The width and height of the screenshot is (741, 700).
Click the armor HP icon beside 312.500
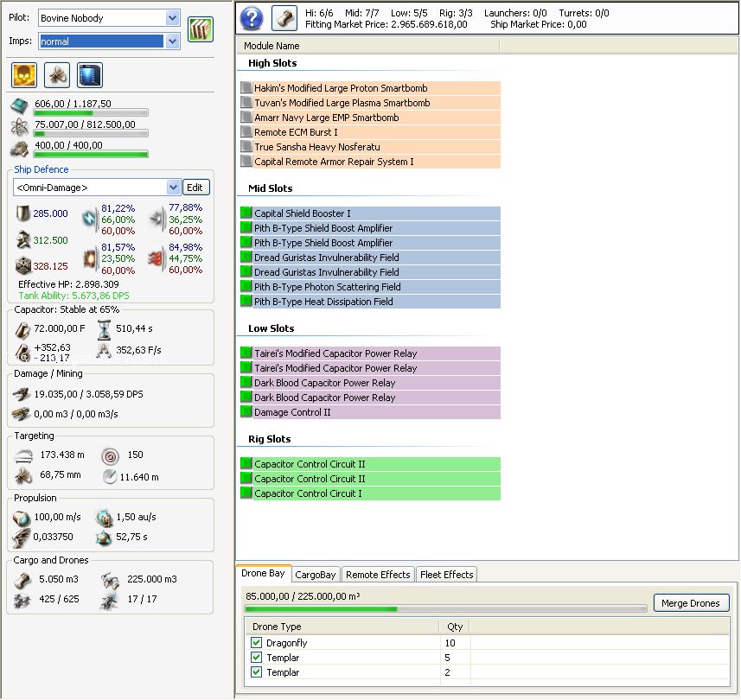pyautogui.click(x=22, y=239)
